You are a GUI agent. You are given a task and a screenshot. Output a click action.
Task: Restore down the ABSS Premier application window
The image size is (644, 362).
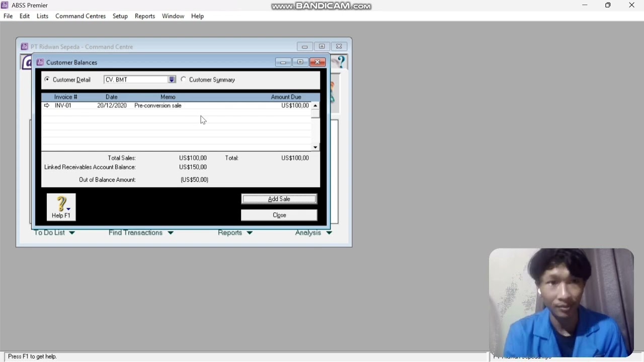pos(608,5)
